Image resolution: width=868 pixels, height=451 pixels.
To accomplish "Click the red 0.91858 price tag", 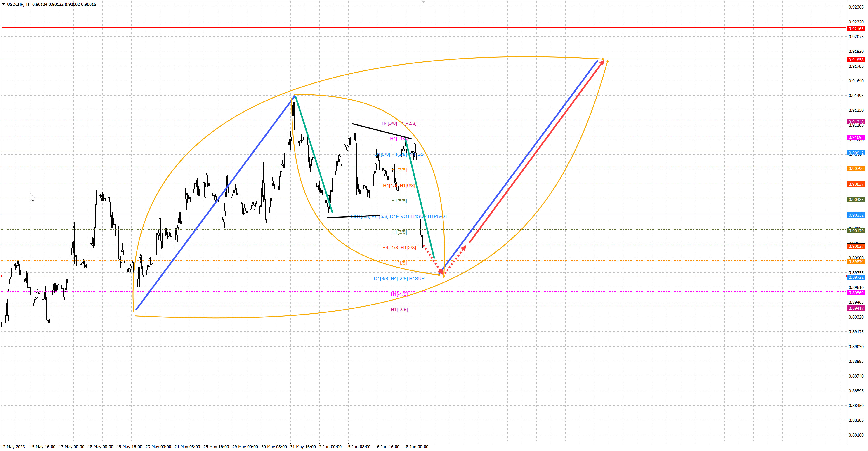I will (856, 60).
